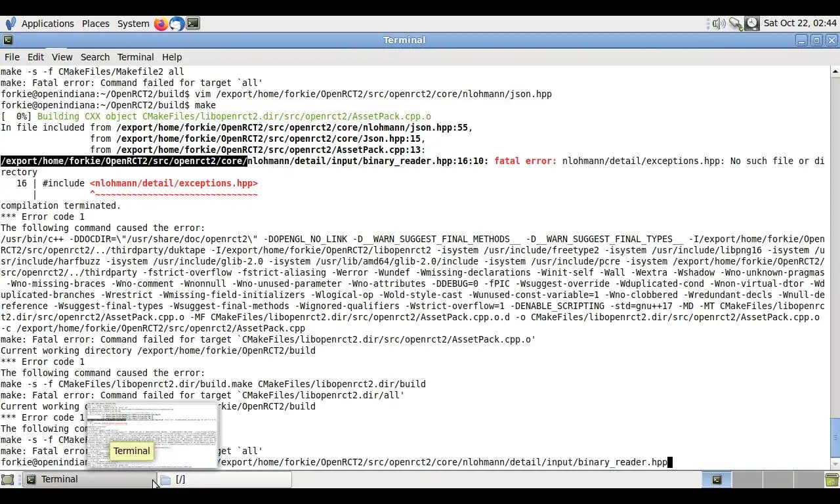Select the second workspace in workspace switcher
The width and height of the screenshot is (840, 504).
(747, 480)
